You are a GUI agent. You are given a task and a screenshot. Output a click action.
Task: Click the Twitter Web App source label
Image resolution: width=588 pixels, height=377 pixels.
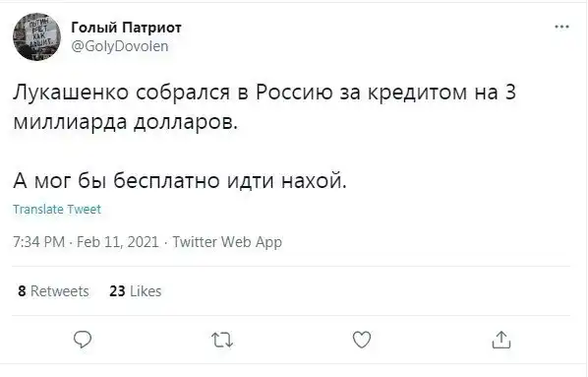coord(227,242)
